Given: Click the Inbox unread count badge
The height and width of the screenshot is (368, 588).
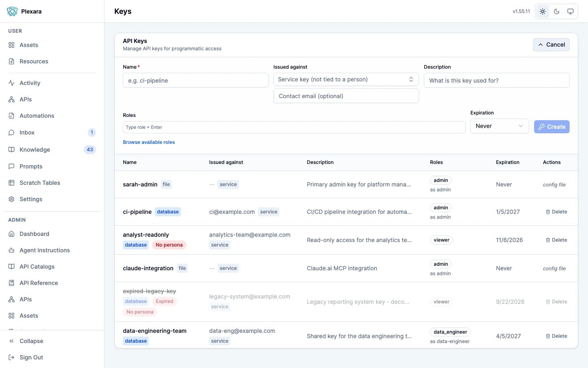Looking at the screenshot, I should (92, 132).
